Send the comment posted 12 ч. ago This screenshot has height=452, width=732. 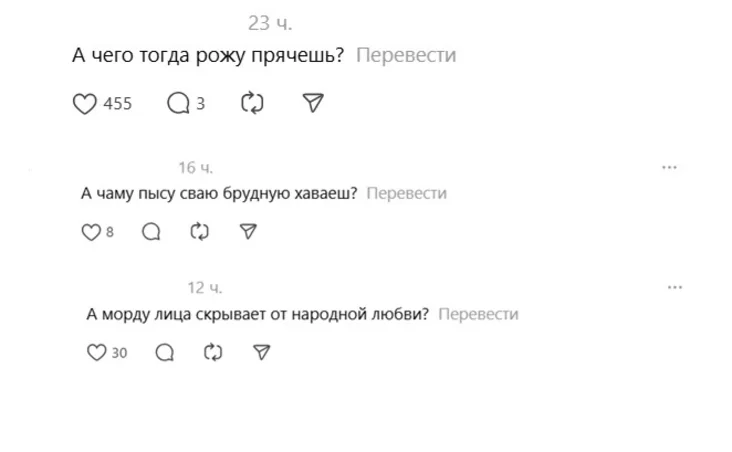[261, 352]
